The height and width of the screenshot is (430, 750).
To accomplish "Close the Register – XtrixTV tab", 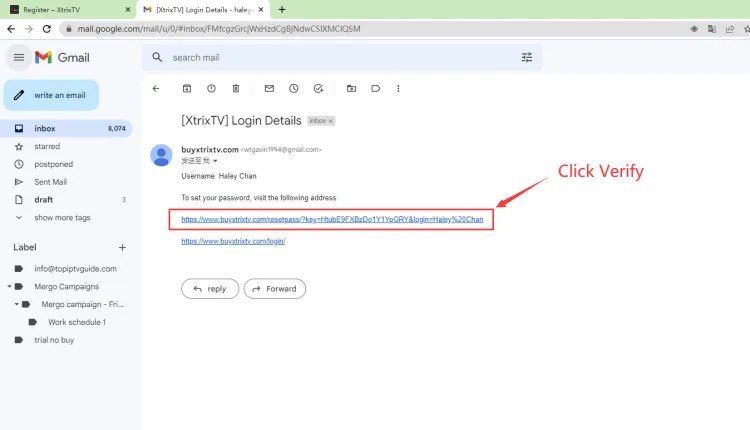I will (x=128, y=10).
